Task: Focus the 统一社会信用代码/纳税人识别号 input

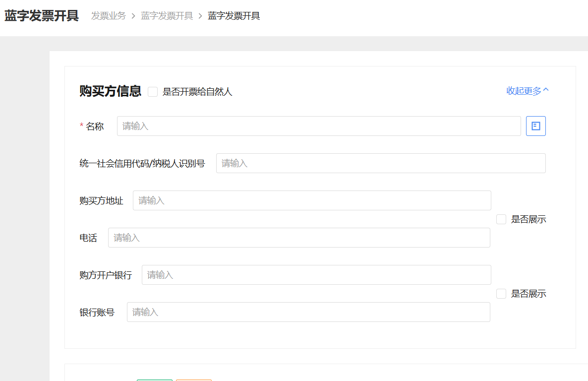Action: (381, 163)
